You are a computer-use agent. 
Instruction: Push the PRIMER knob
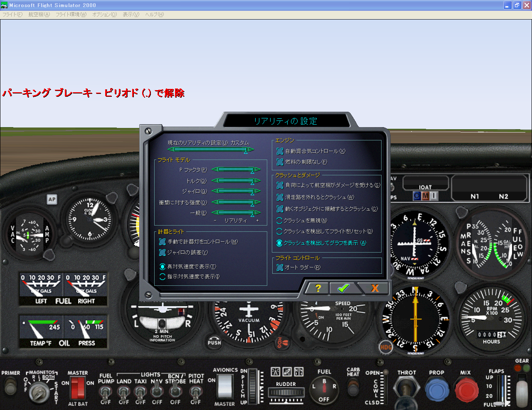[10, 386]
